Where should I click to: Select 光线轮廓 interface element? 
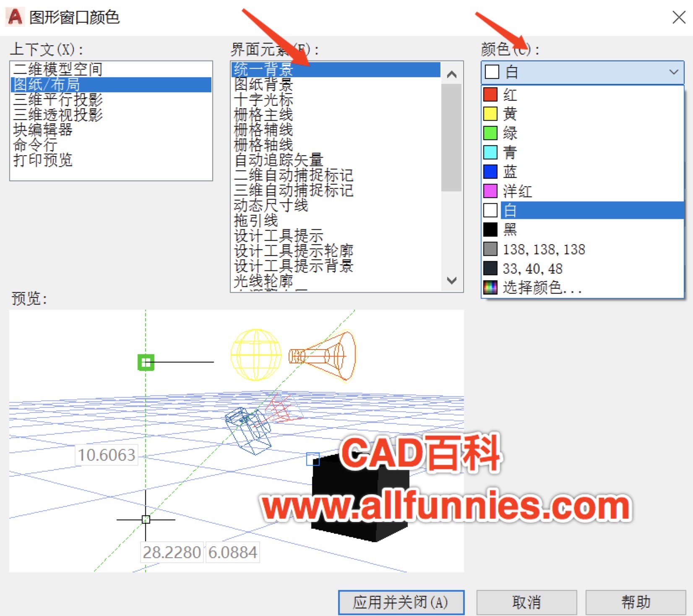click(x=336, y=281)
